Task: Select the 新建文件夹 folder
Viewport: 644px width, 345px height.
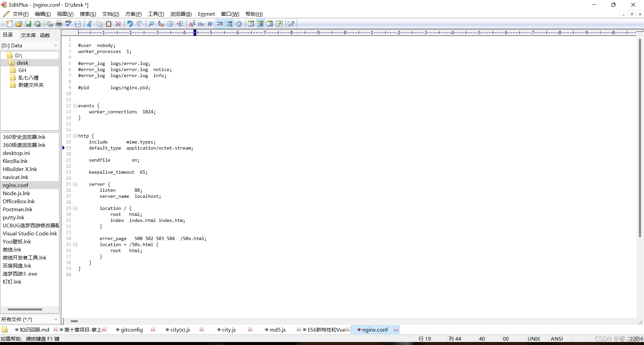Action: (31, 85)
